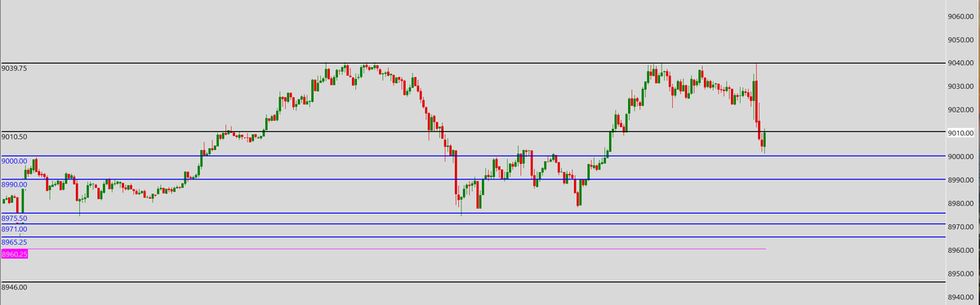Click the 9039.75 level label
This screenshot has height=305, width=980.
coord(15,69)
